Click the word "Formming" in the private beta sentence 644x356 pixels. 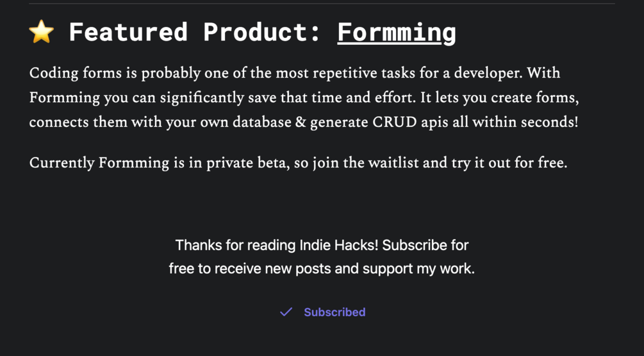(133, 163)
